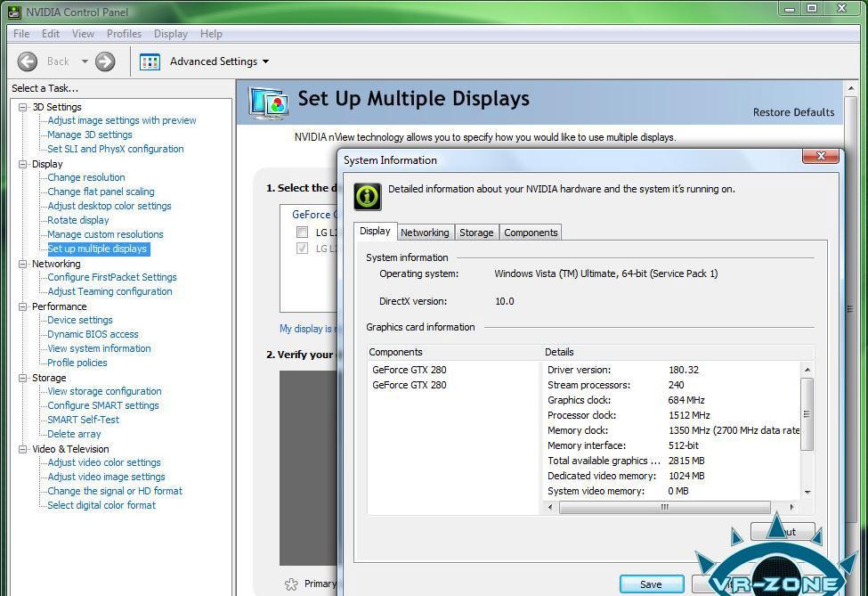Open SMART Self-Test

(x=84, y=420)
